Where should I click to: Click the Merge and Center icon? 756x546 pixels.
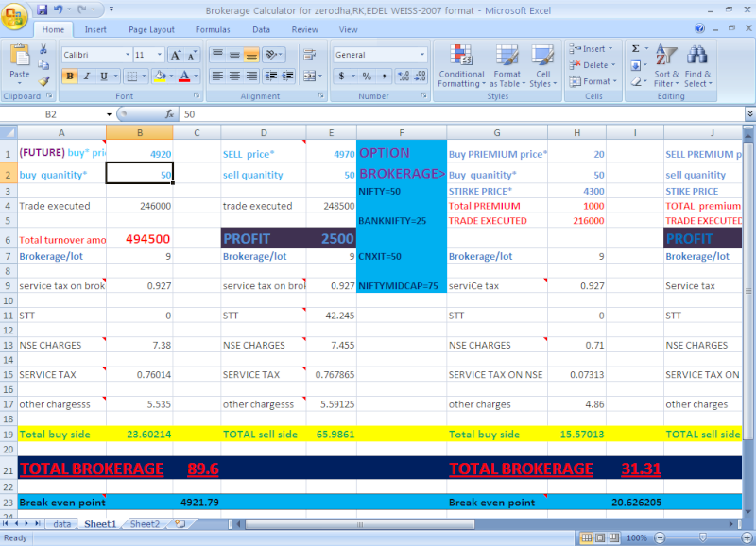309,77
